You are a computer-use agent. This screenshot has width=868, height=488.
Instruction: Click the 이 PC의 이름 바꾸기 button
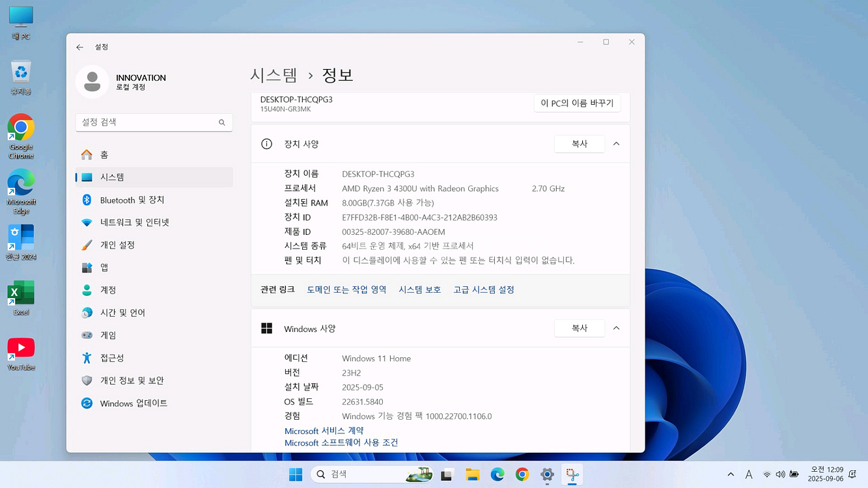tap(577, 103)
